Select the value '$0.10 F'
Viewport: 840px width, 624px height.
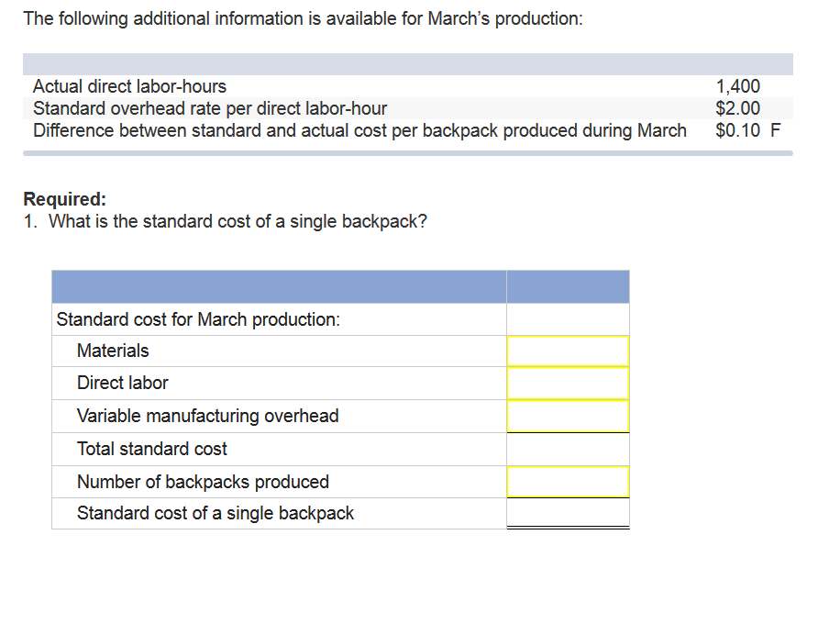tap(748, 130)
